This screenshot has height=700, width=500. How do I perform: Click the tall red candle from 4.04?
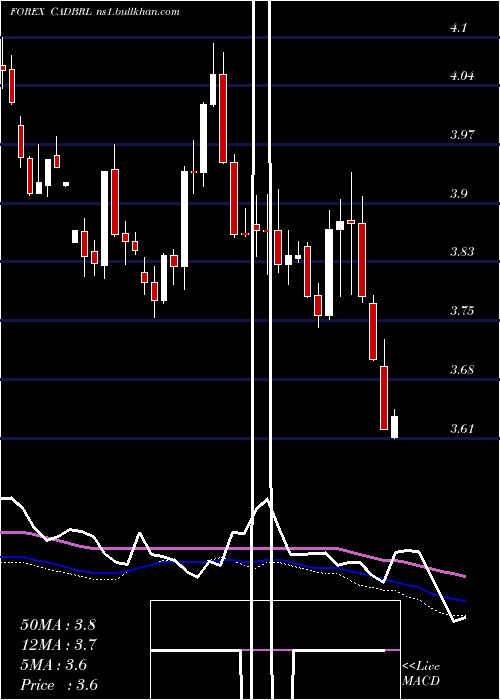(x=223, y=118)
